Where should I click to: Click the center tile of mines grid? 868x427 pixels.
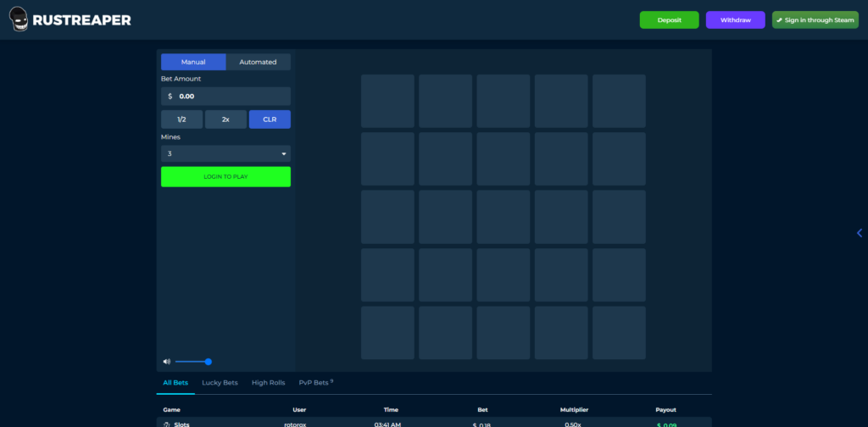[x=504, y=217]
